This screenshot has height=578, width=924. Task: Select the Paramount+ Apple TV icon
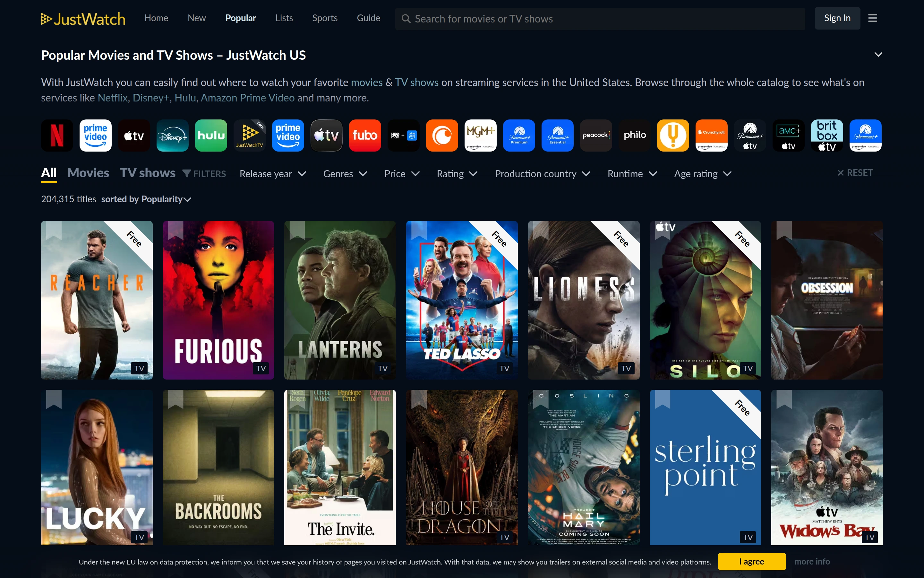750,135
